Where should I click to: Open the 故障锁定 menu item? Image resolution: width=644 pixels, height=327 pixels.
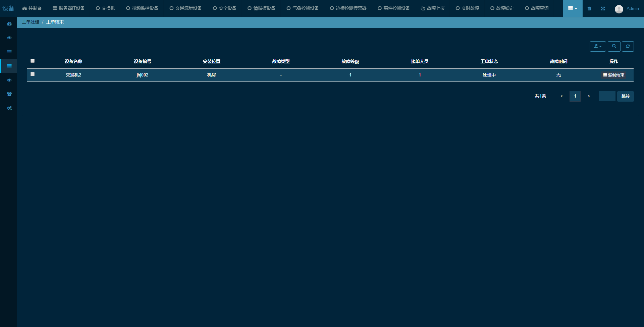pos(502,8)
